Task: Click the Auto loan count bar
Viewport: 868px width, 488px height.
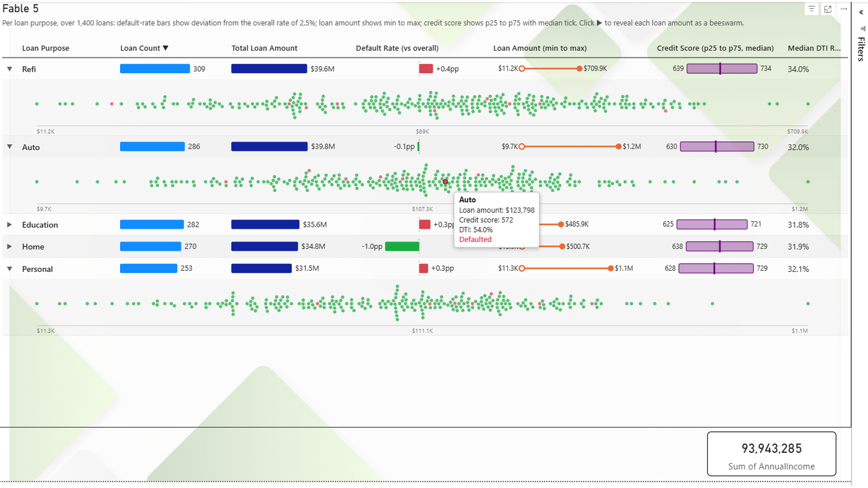Action: click(x=153, y=146)
